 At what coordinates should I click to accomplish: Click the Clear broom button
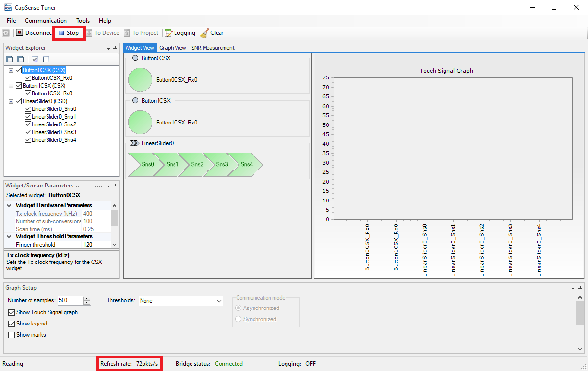pos(212,33)
